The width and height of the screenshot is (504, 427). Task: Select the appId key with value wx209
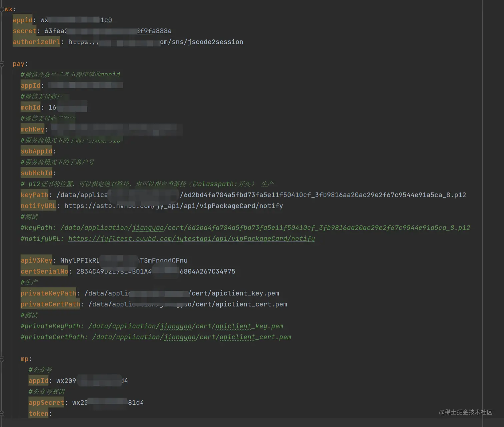pyautogui.click(x=38, y=381)
